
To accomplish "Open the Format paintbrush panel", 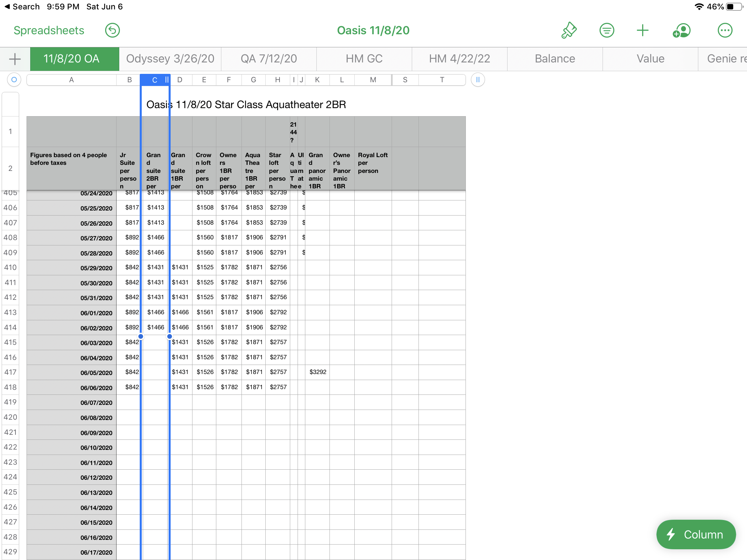I will [569, 30].
